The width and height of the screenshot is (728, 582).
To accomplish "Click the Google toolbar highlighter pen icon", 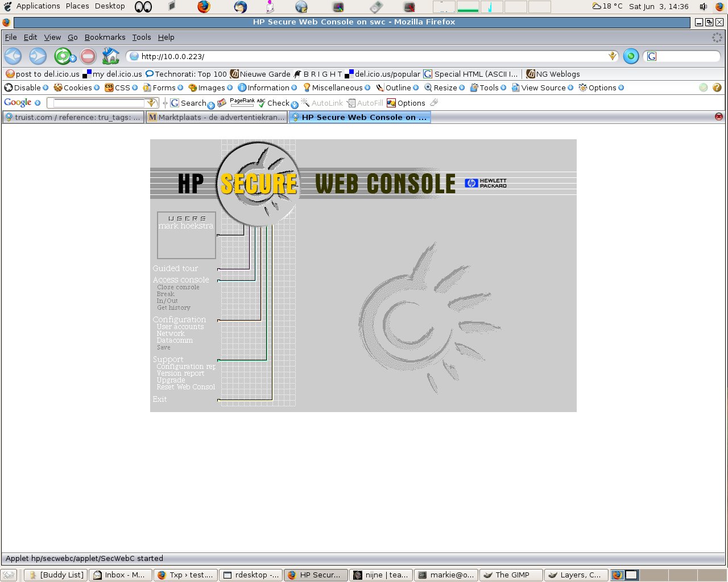I will (x=434, y=102).
